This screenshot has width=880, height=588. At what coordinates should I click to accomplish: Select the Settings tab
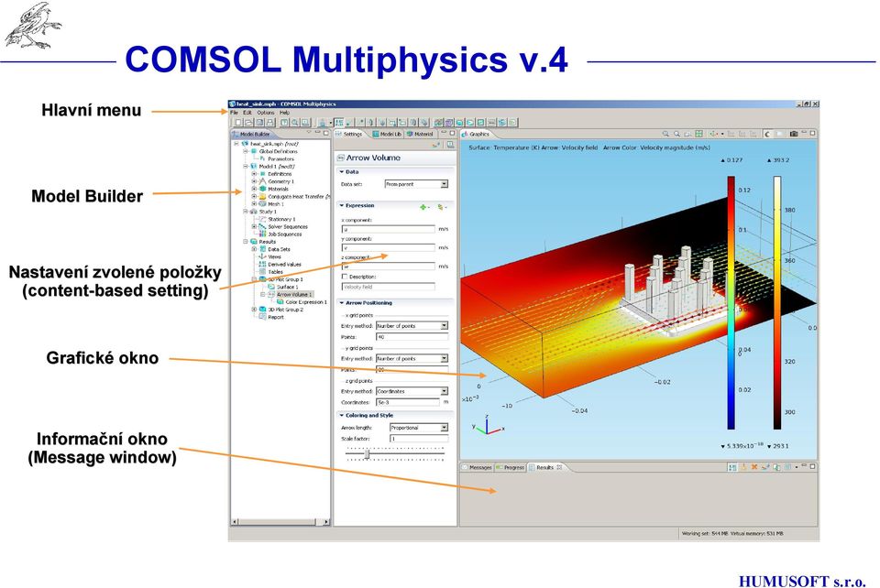(x=349, y=134)
